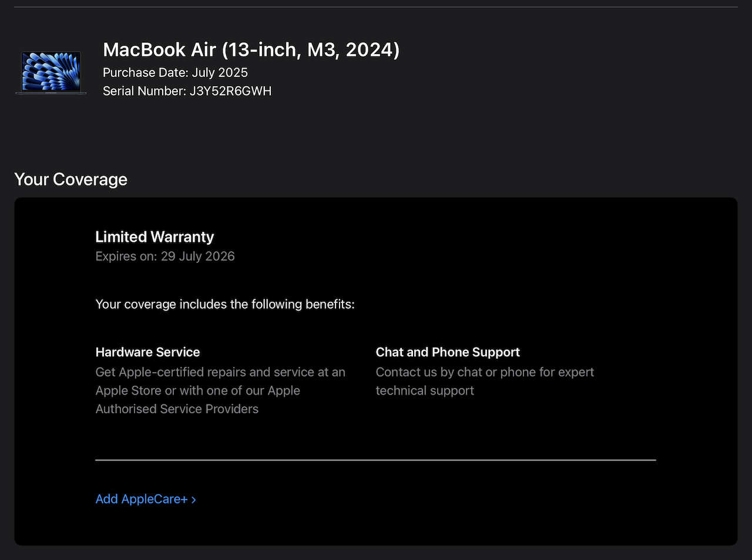Select the MacBook Air (13-inch, M3, 2024) title
Image resolution: width=752 pixels, height=560 pixels.
pyautogui.click(x=251, y=50)
